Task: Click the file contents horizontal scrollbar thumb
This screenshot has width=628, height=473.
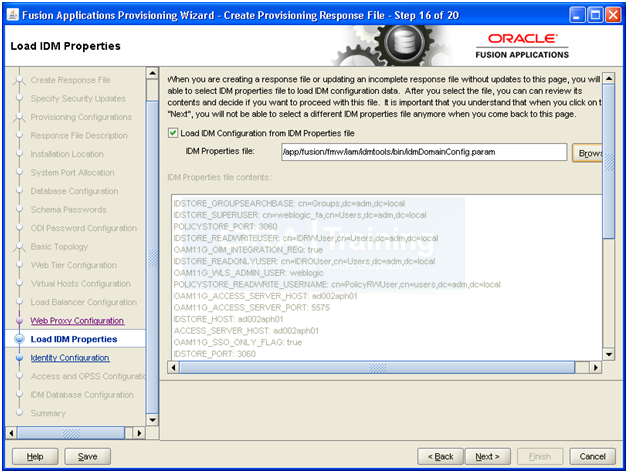Action: pos(377,367)
